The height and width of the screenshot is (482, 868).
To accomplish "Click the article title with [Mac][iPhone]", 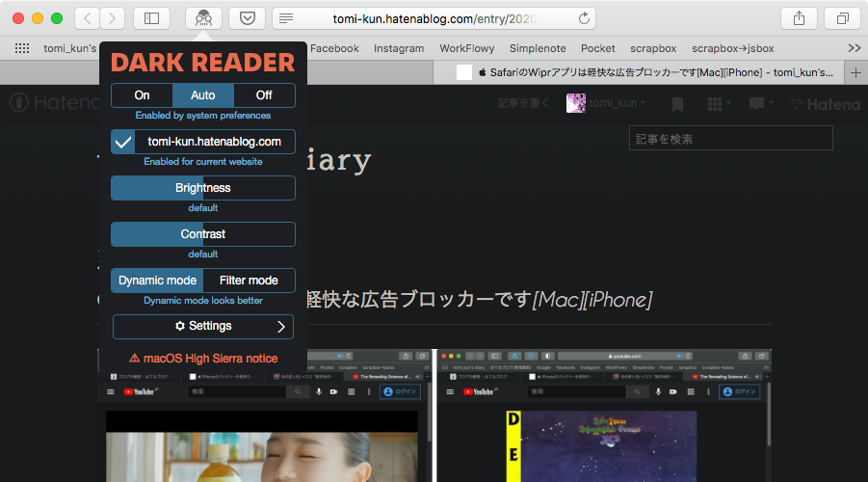I will tap(479, 300).
